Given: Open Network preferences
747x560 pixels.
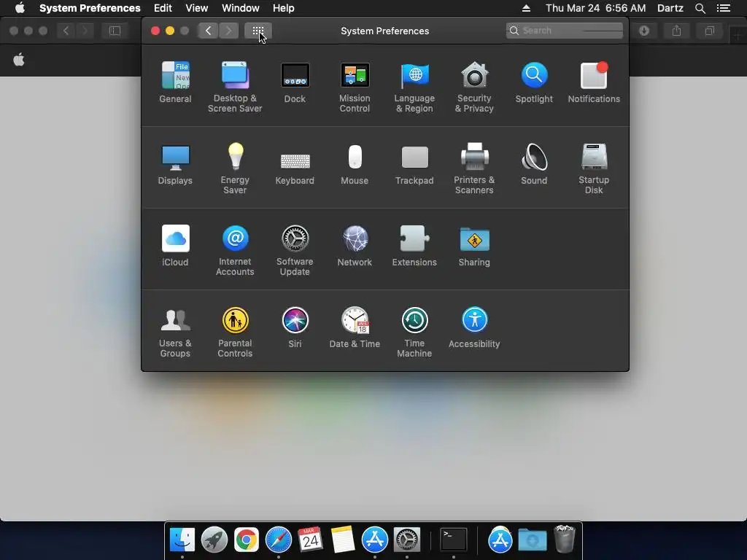Looking at the screenshot, I should (x=355, y=246).
